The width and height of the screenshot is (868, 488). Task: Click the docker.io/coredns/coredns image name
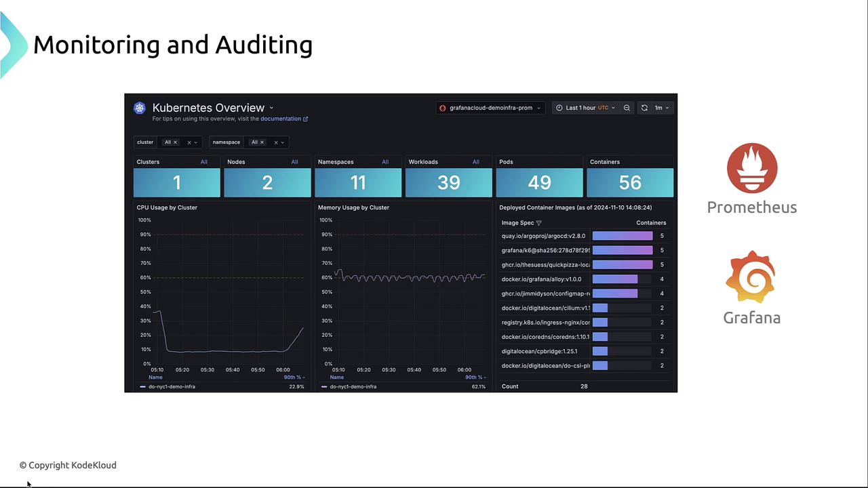coord(546,337)
